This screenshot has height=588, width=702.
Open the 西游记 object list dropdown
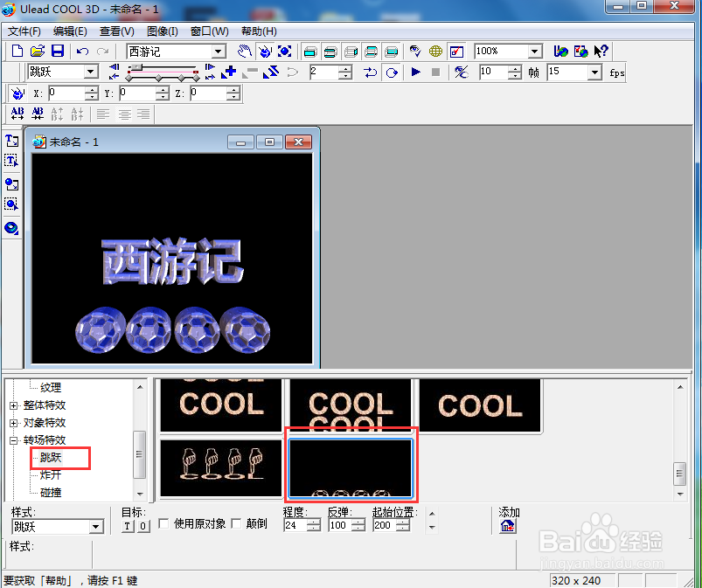pos(218,52)
